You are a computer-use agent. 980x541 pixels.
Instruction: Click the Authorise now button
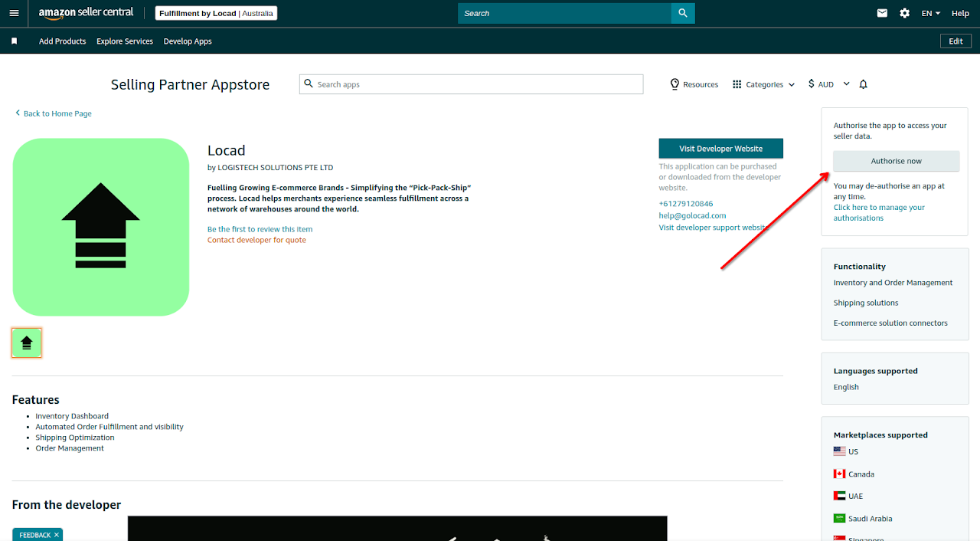(x=896, y=161)
